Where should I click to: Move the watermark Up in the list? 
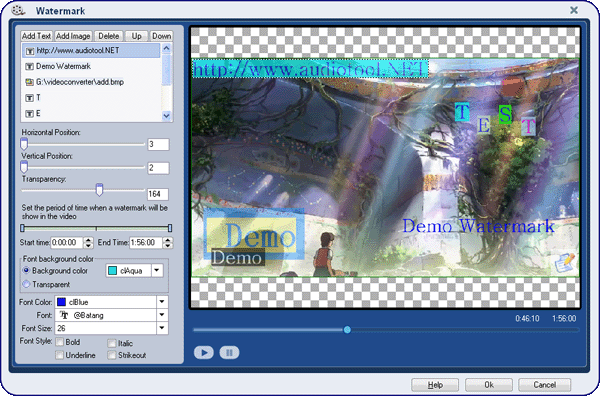click(x=137, y=36)
